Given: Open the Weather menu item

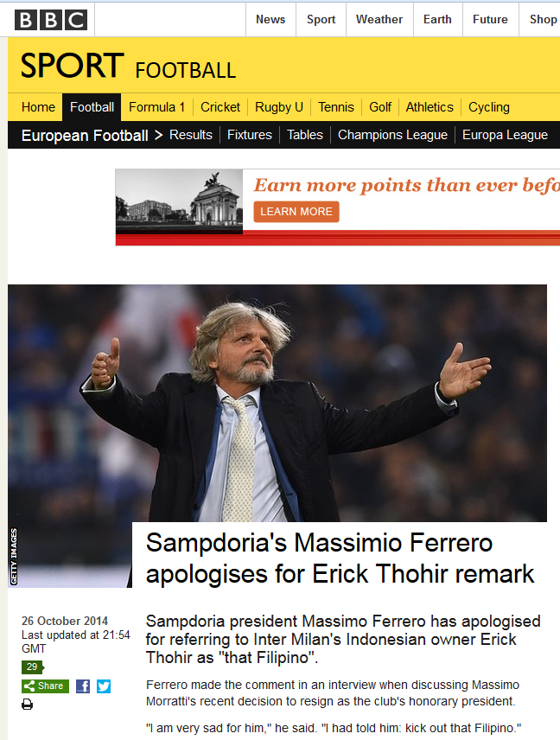Looking at the screenshot, I should (x=379, y=19).
